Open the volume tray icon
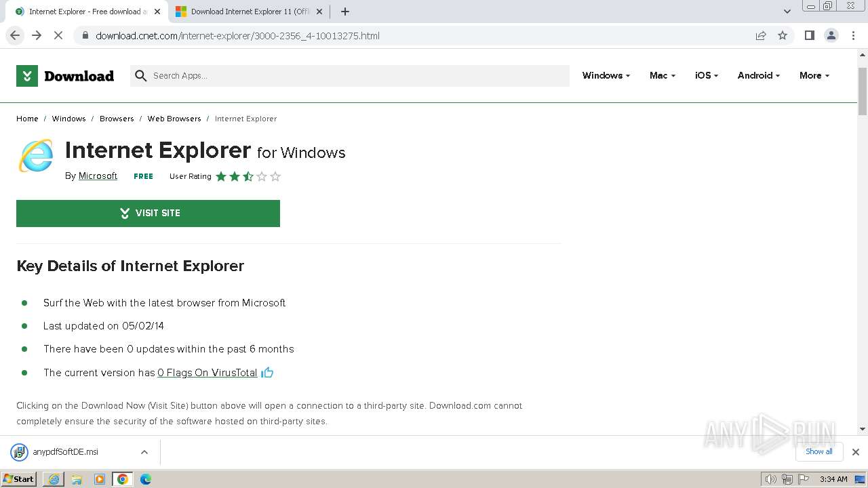The height and width of the screenshot is (488, 868). [x=771, y=479]
